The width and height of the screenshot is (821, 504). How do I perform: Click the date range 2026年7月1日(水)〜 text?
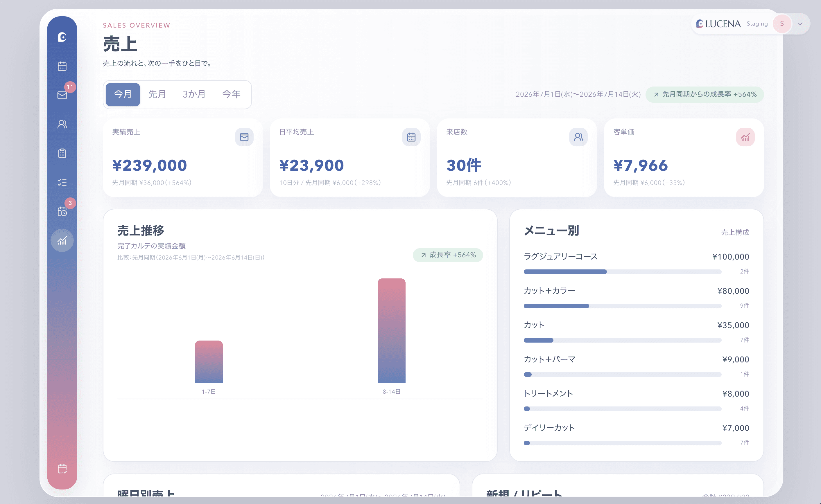pos(578,94)
